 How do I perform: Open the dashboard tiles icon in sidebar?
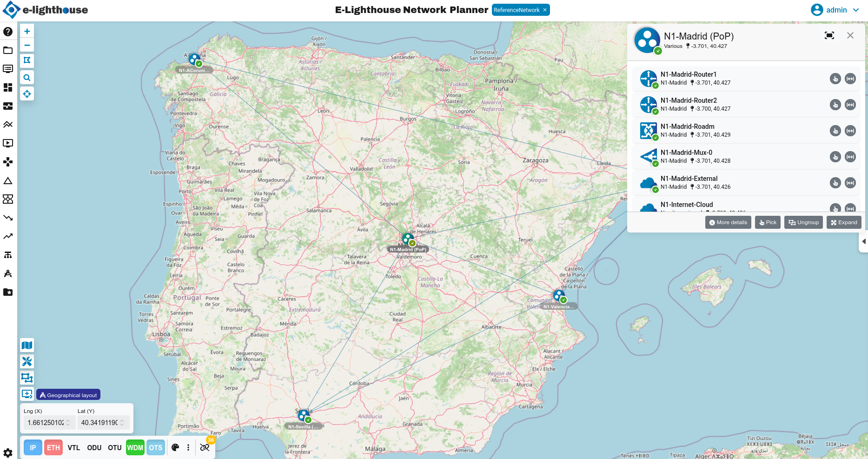[x=8, y=87]
